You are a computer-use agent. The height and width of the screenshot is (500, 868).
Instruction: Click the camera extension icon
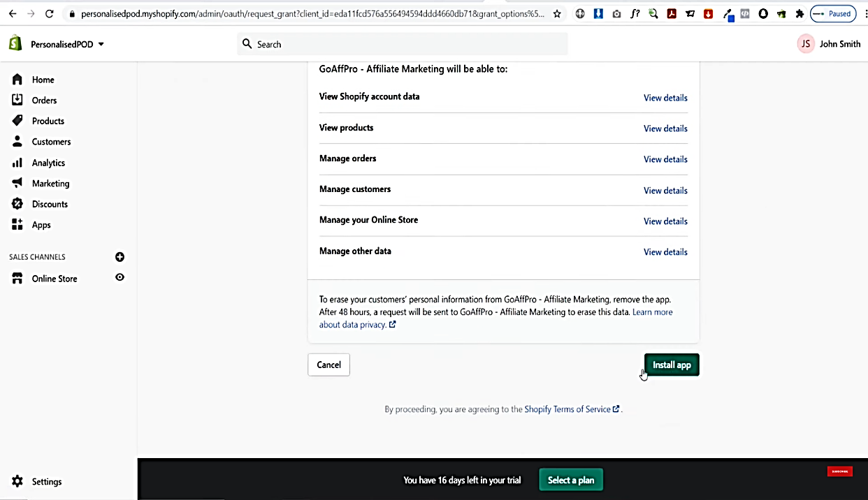[x=616, y=13]
